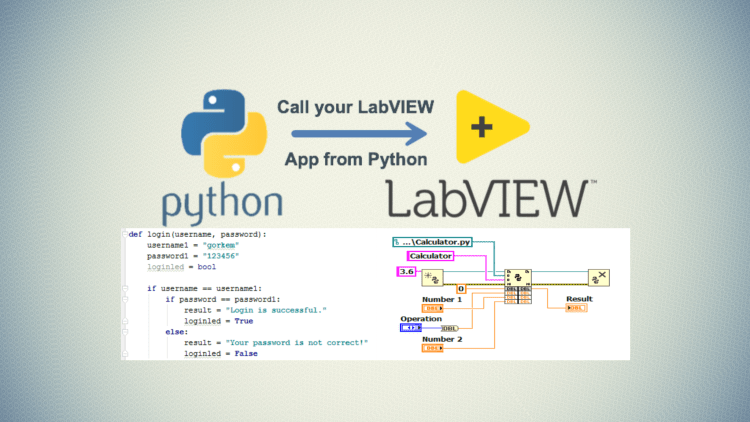Select the Close Python Session node
This screenshot has width=750, height=422.
coord(599,278)
